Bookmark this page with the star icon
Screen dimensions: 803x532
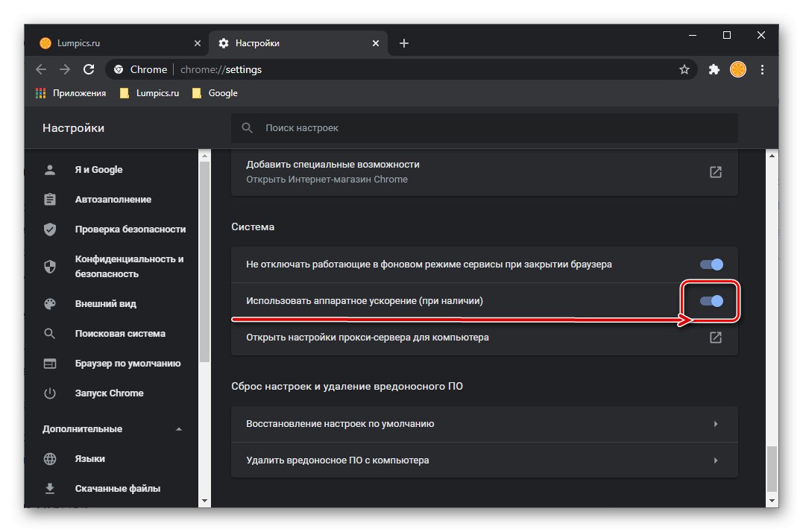[684, 69]
